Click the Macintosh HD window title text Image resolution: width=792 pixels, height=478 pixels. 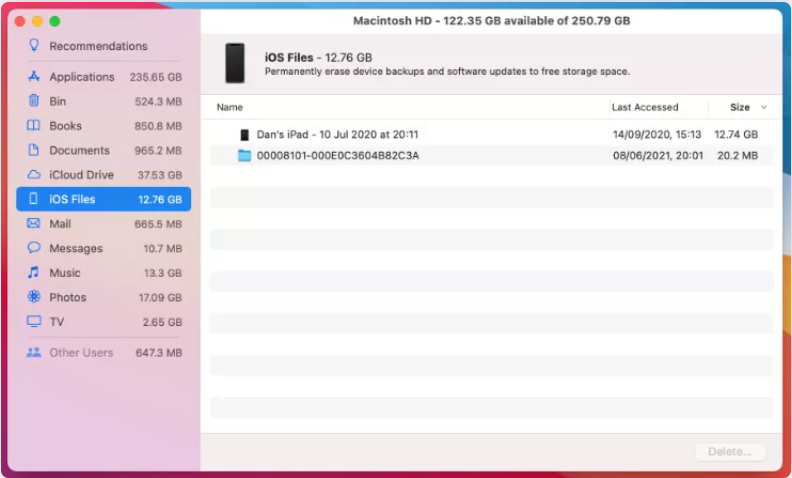pyautogui.click(x=491, y=21)
